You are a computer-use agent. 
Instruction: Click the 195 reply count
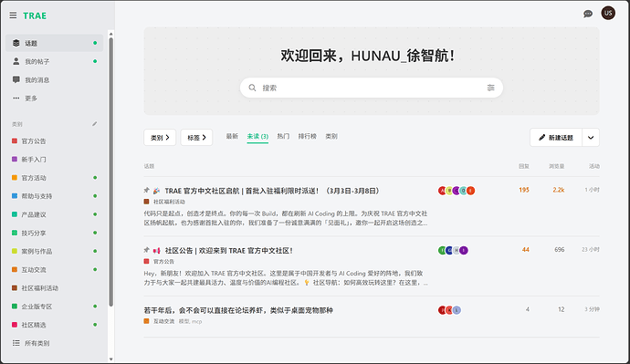point(524,190)
